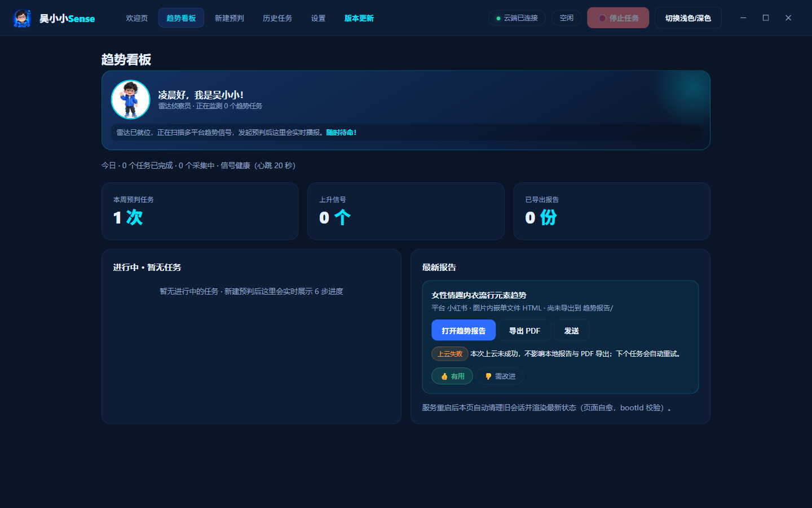This screenshot has height=508, width=812.
Task: Click the 发送 button
Action: point(572,331)
